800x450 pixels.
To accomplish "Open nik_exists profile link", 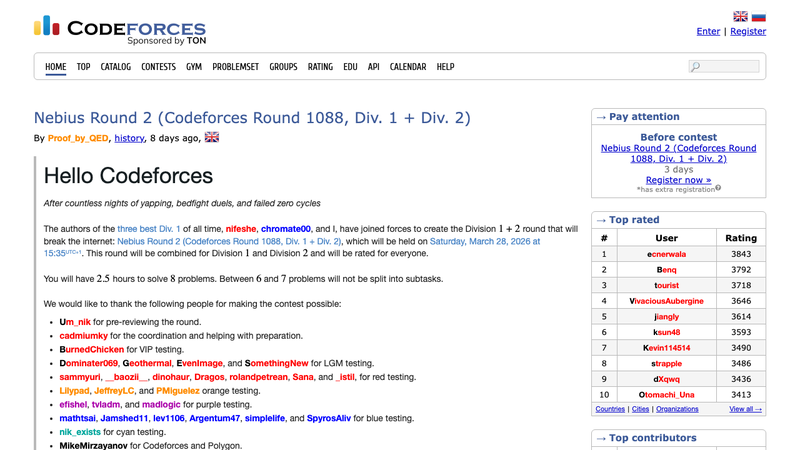I will pos(80,432).
